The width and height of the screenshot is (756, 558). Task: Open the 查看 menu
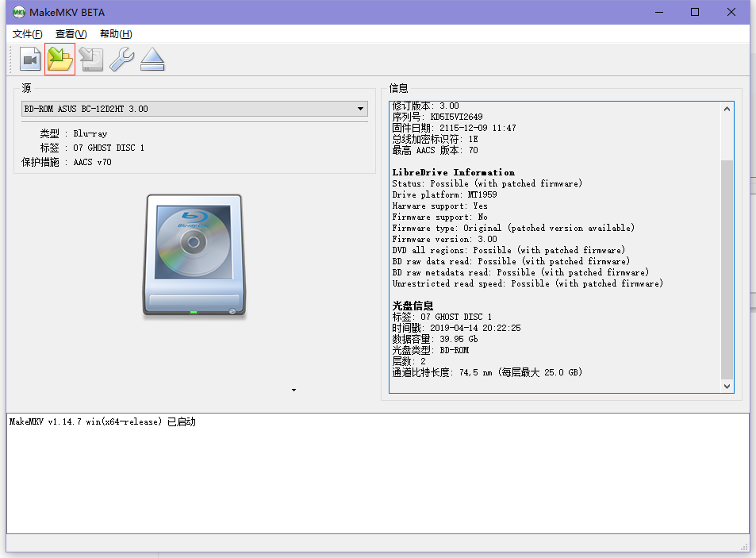(x=71, y=34)
